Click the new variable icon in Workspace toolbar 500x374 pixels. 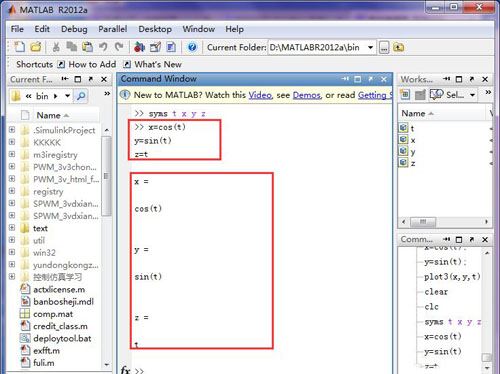tap(405, 95)
